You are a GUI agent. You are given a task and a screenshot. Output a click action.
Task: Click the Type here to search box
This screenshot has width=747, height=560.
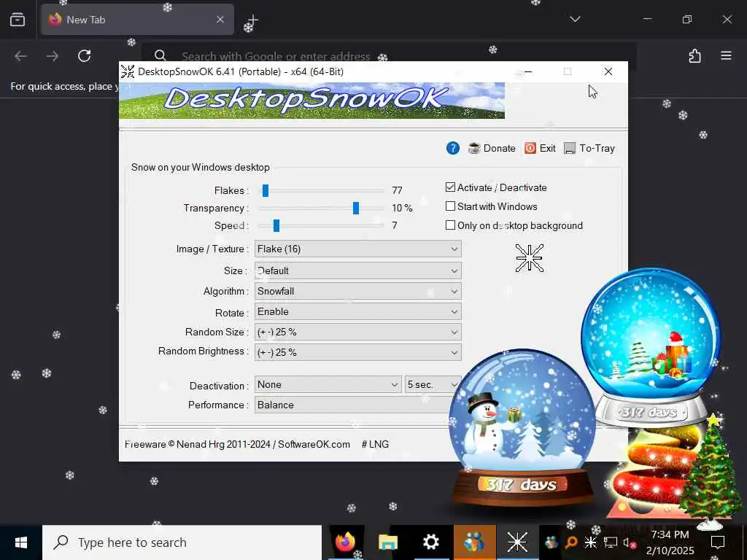pos(182,542)
